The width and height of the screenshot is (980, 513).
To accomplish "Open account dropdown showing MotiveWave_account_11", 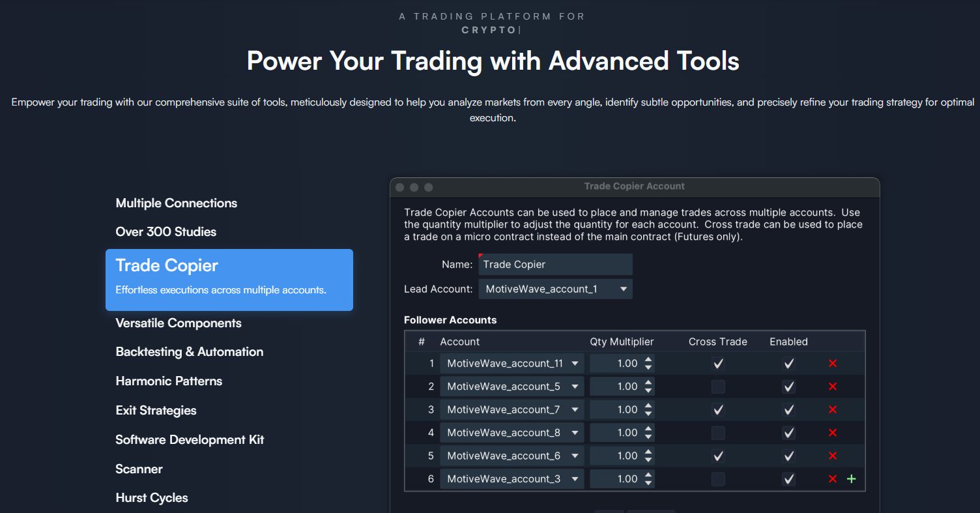I will coord(512,364).
